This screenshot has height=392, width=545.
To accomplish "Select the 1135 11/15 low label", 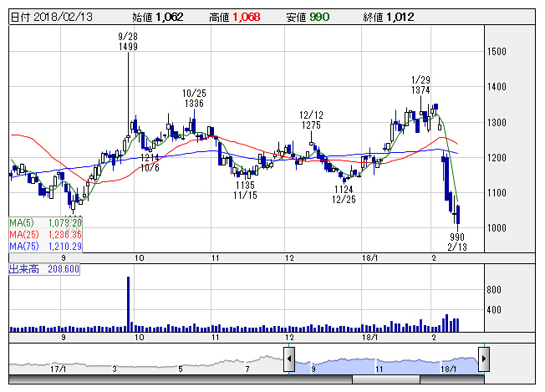I will (245, 190).
